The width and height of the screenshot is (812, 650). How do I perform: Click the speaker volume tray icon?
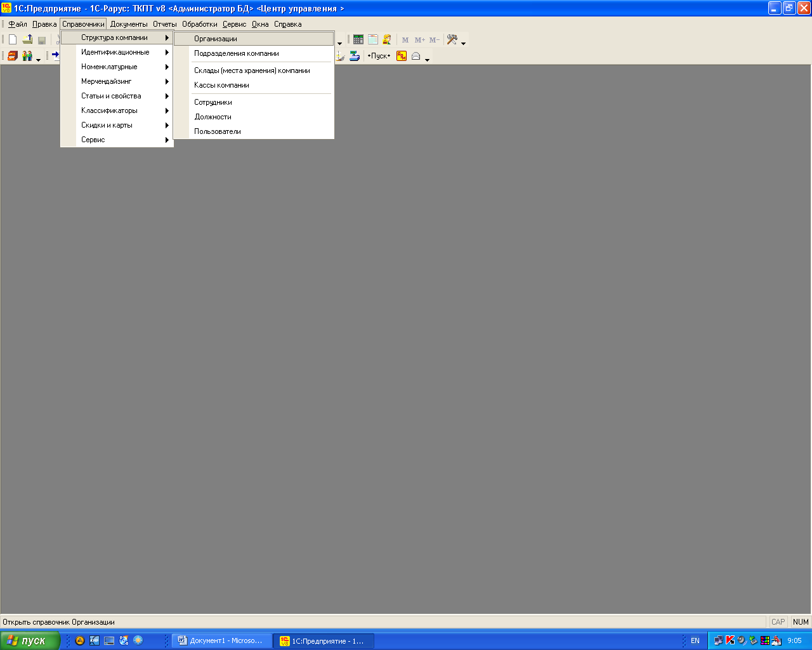point(742,640)
